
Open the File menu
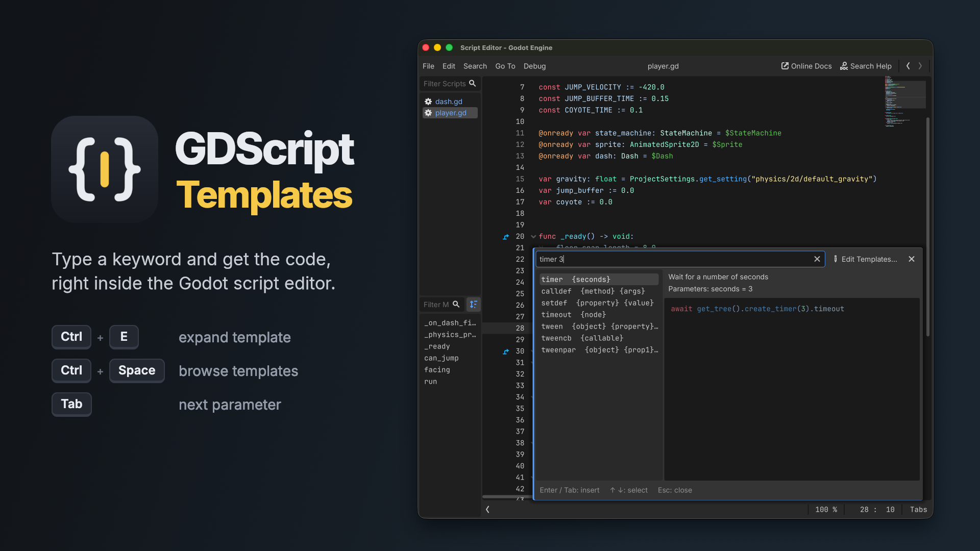coord(428,66)
